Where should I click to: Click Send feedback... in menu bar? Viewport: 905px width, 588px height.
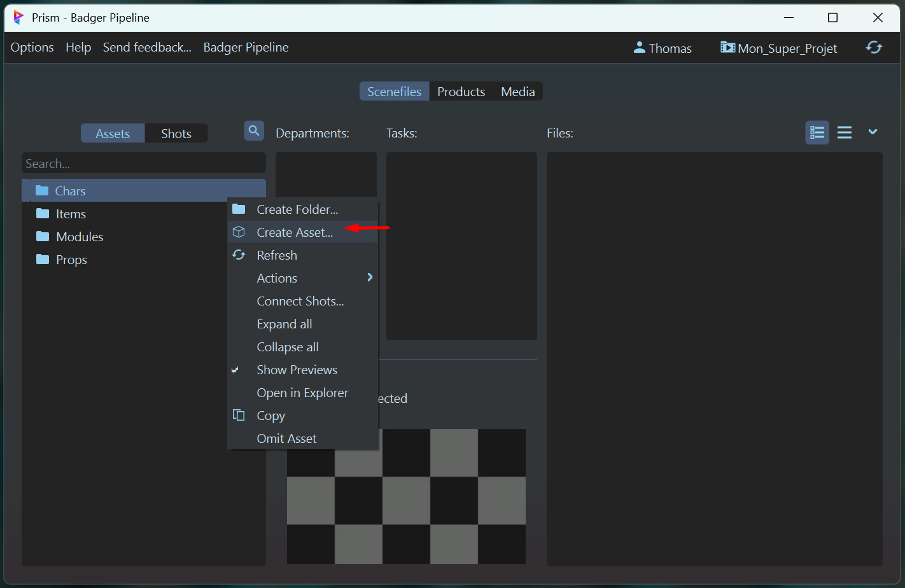(147, 48)
